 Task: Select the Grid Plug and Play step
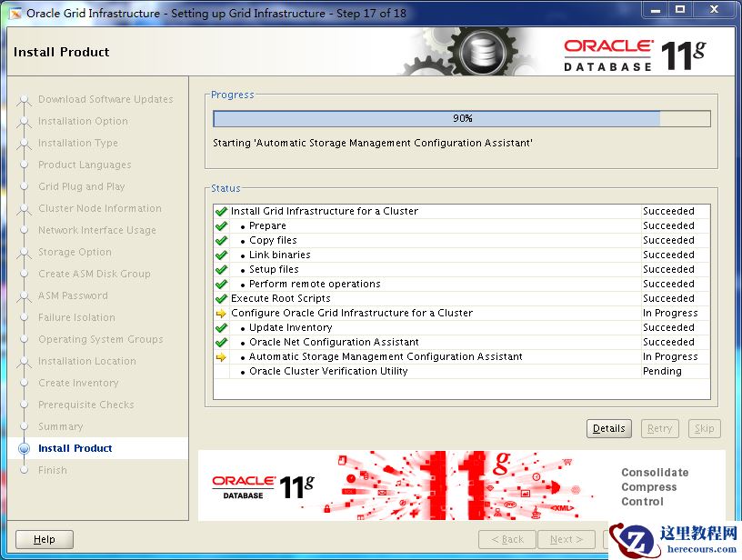click(x=82, y=186)
